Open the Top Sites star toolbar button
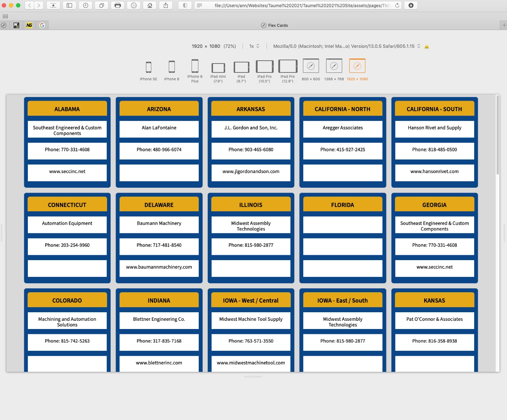The image size is (507, 420). click(x=53, y=5)
